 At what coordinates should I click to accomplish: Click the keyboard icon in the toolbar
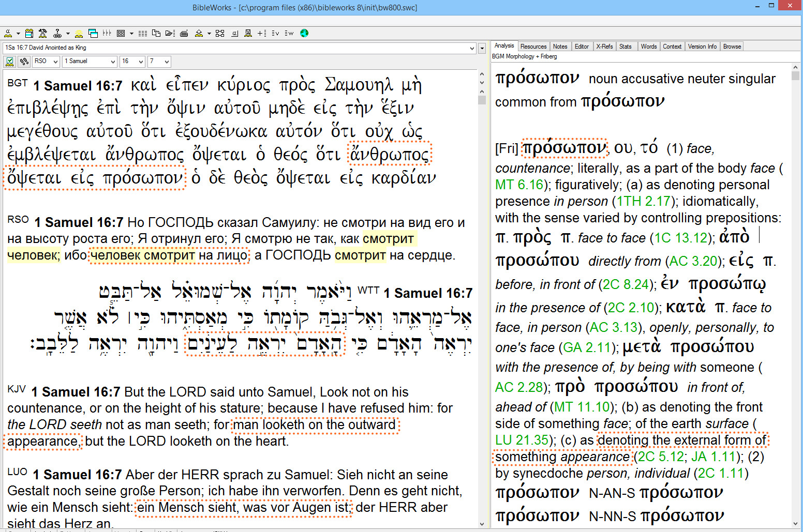pos(184,33)
